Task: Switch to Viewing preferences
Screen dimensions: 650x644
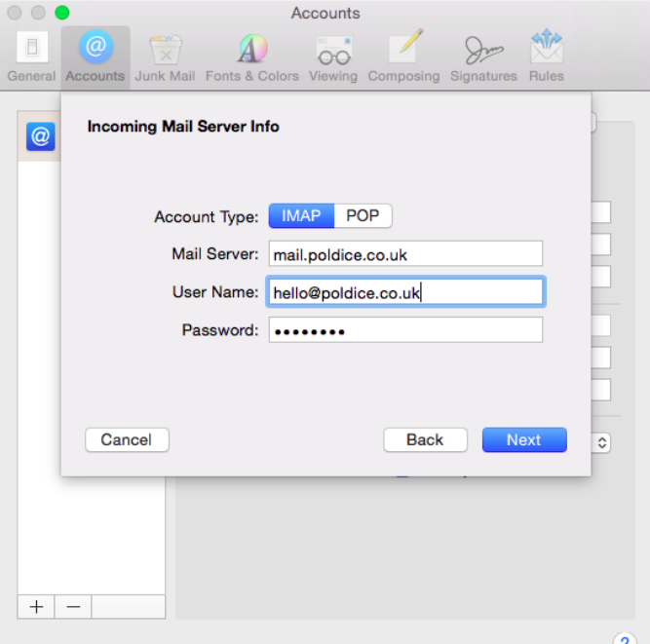Action: (333, 57)
